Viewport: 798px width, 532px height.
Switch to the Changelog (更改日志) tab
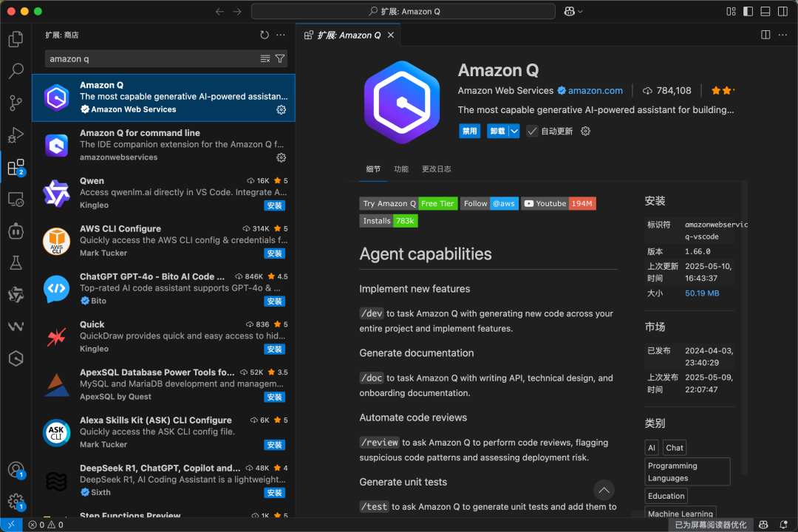pyautogui.click(x=436, y=169)
